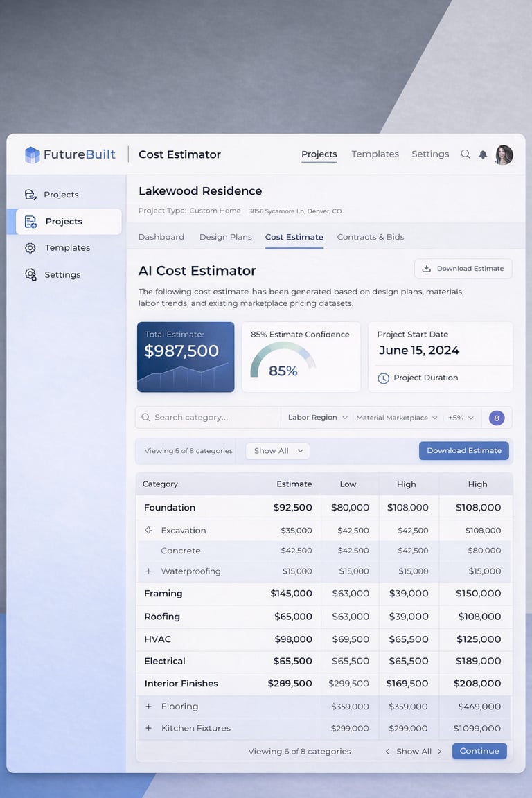Click the Interior Finishes category row
The height and width of the screenshot is (798, 532).
324,684
